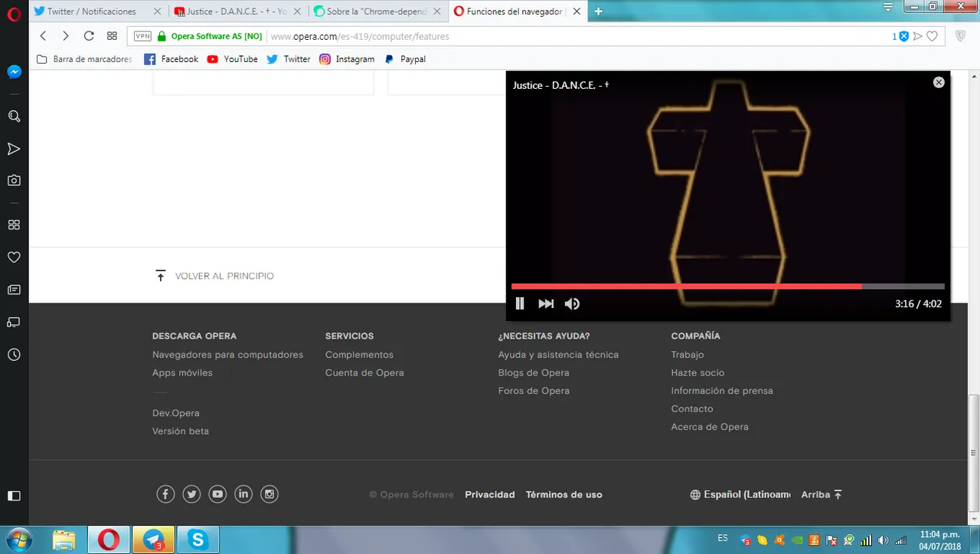Viewport: 980px width, 554px height.
Task: Open Apps móviles footer link
Action: click(182, 373)
